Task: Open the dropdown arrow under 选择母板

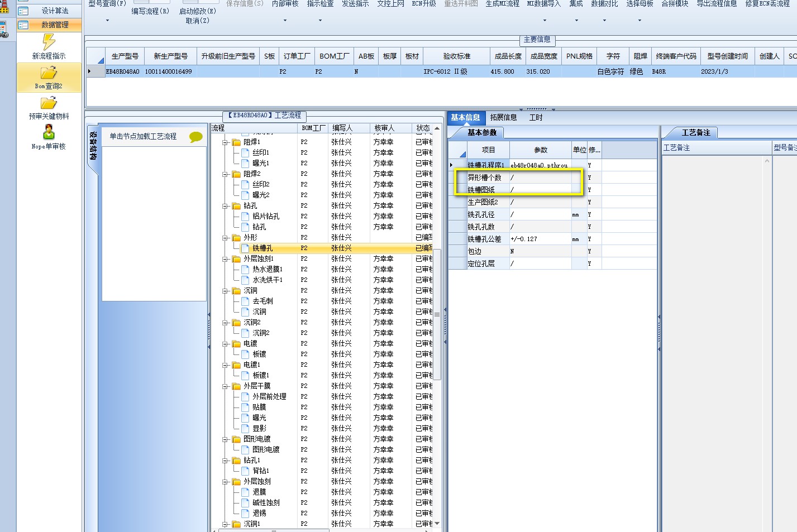Action: [639, 21]
